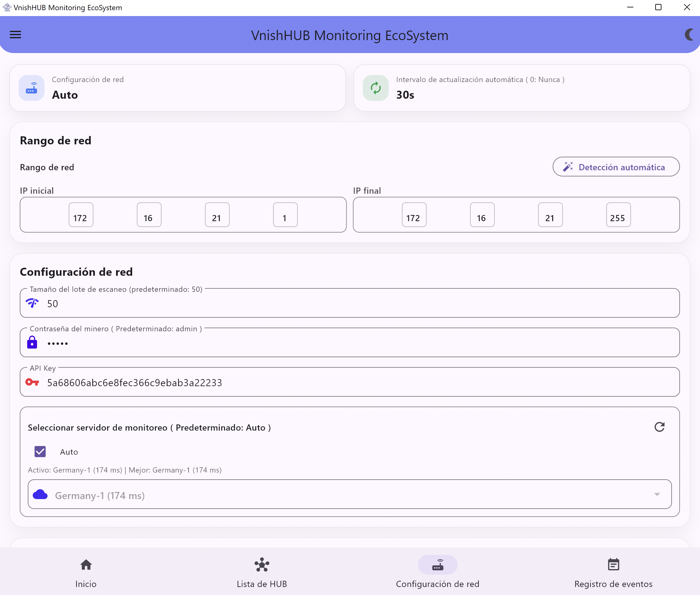Edit last octet 1 of IP inicial

click(285, 215)
